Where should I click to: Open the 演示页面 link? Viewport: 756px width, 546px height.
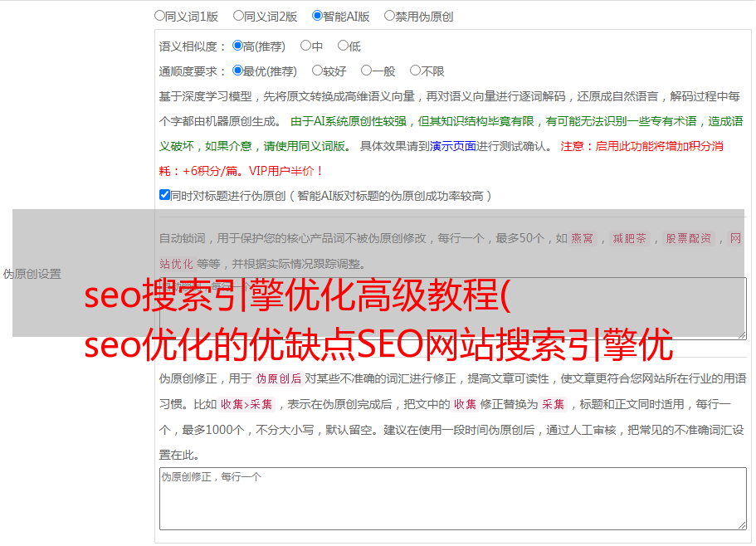(x=453, y=146)
